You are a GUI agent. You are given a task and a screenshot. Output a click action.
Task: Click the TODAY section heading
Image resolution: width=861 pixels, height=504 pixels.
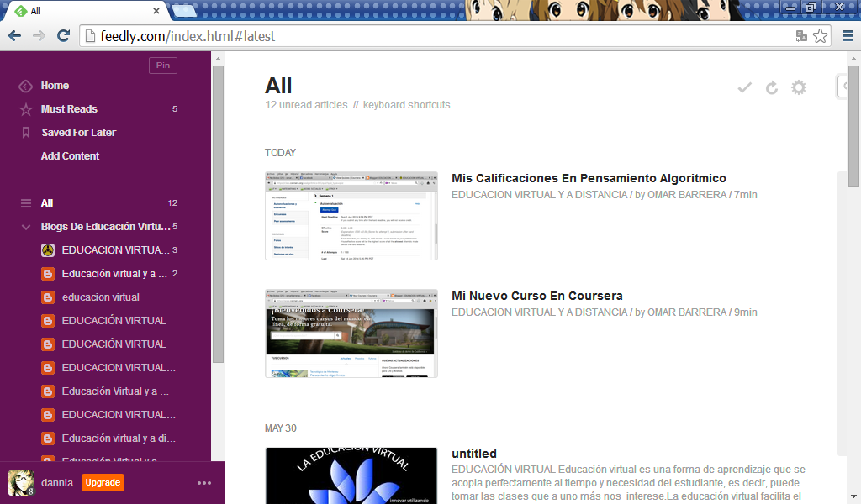(x=280, y=153)
